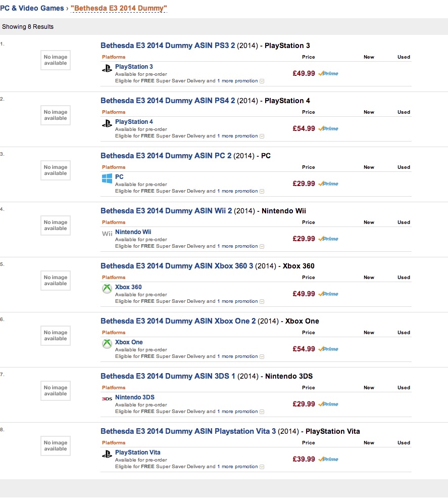Click the No image thumbnail for the Vita result
The image size is (448, 501).
pos(55,446)
